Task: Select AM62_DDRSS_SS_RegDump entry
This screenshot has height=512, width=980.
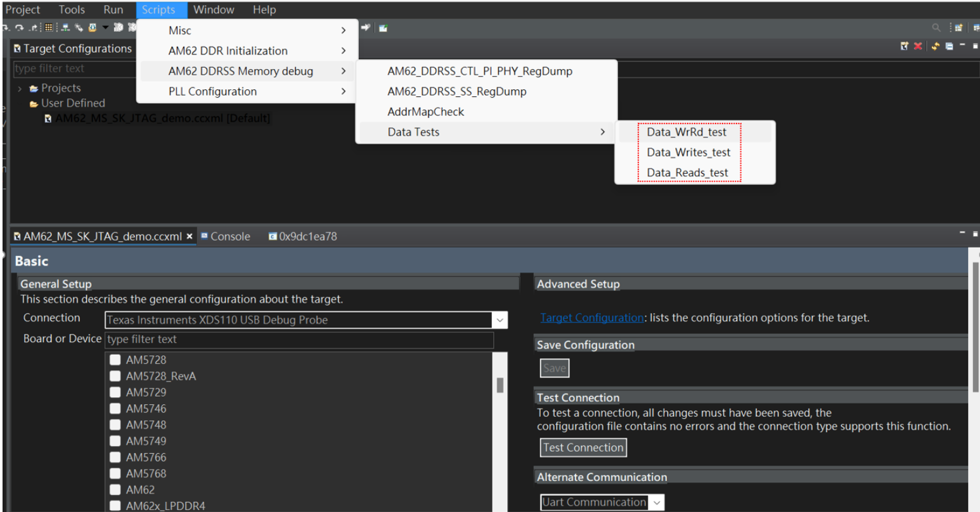Action: pos(486,91)
